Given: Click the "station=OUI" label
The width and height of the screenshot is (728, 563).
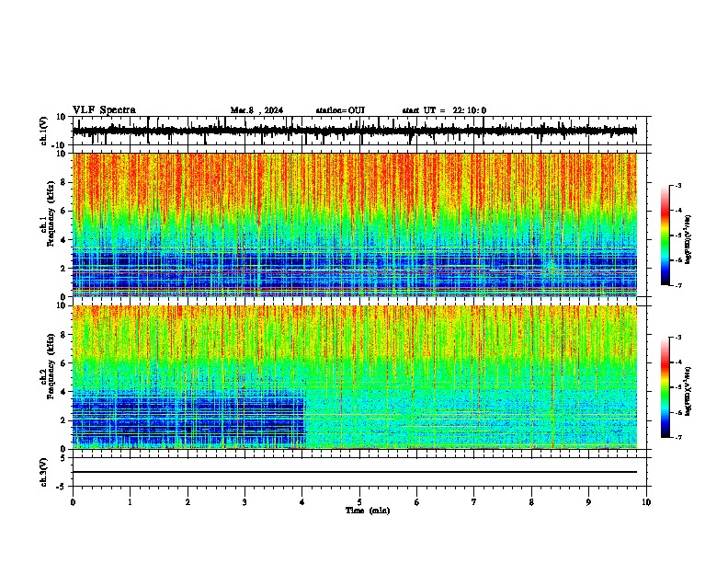Looking at the screenshot, I should click(340, 110).
